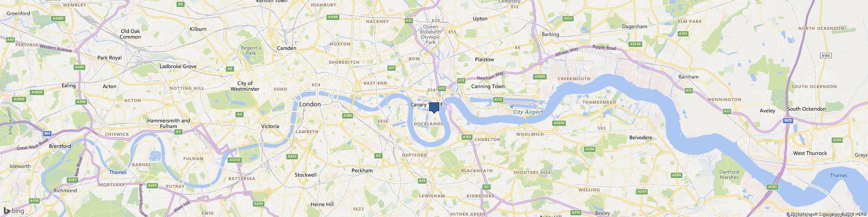Click the City Airport plane icon
Viewport: 868px width, 217px height.
[512, 106]
